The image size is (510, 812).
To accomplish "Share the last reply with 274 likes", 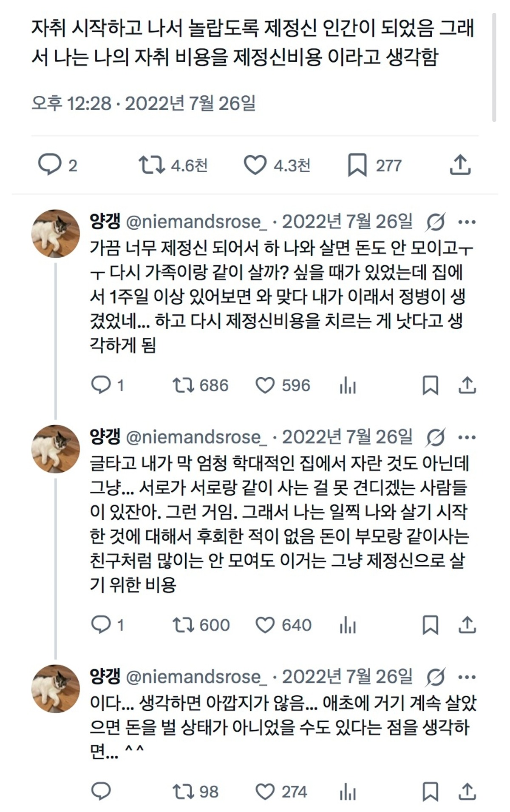I will coord(467,792).
